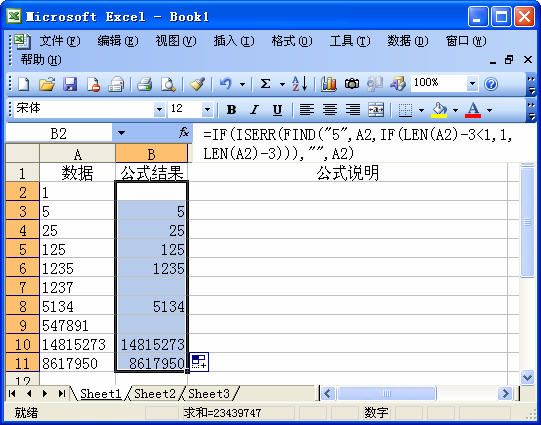Open the 插入(I) menu
The width and height of the screenshot is (541, 425).
click(x=234, y=41)
